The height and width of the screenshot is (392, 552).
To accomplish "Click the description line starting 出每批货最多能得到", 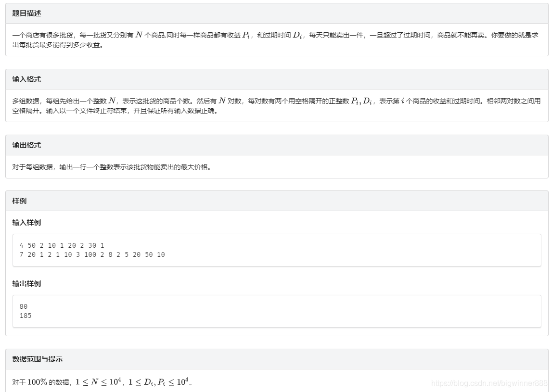I will pyautogui.click(x=58, y=45).
